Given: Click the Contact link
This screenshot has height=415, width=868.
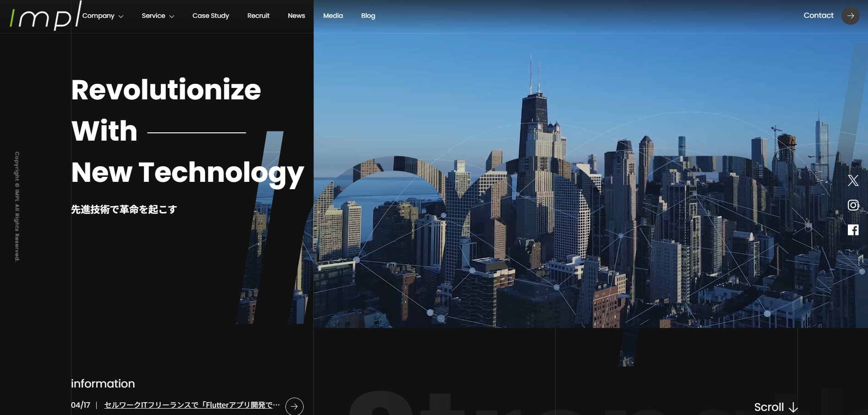Looking at the screenshot, I should point(819,15).
